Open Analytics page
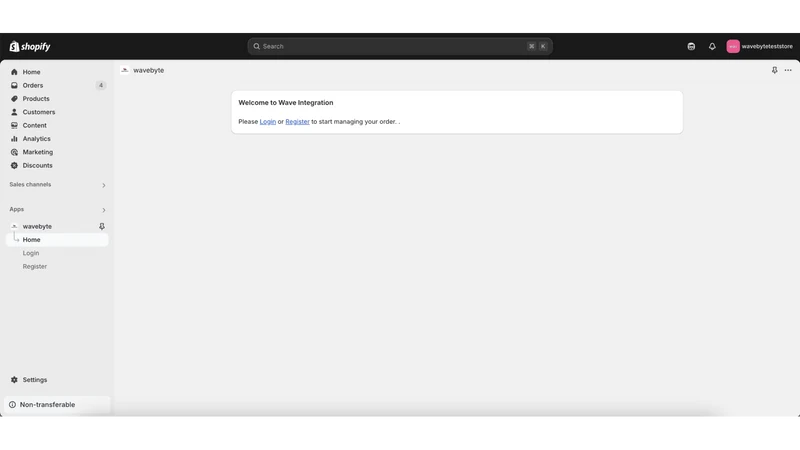Viewport: 800px width, 450px height. click(x=36, y=138)
